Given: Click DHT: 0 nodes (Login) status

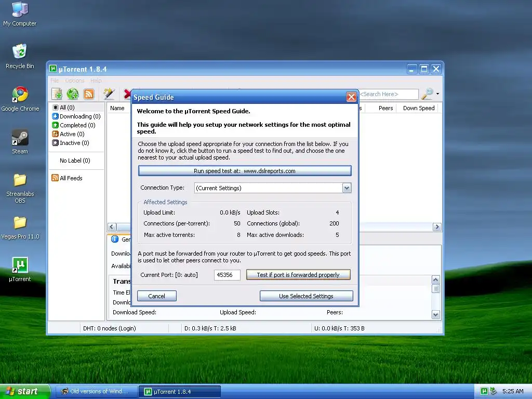Looking at the screenshot, I should click(x=109, y=328).
